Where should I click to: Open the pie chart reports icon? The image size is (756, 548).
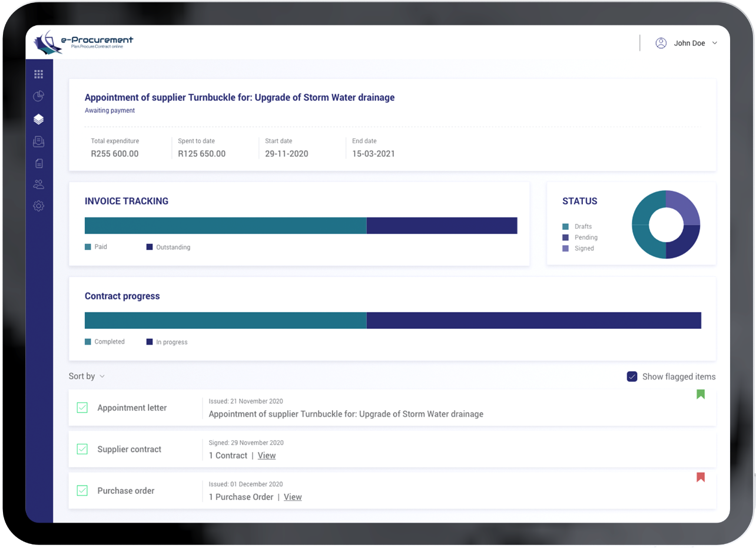(x=38, y=96)
